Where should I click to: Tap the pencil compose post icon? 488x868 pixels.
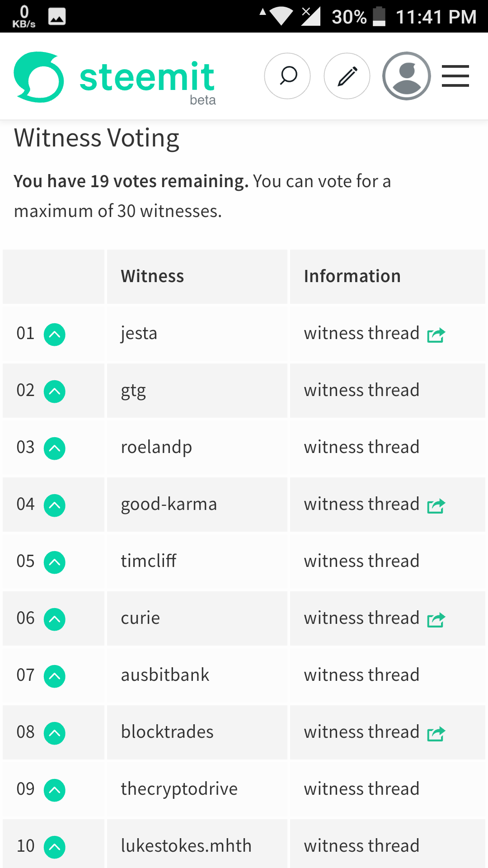tap(347, 76)
